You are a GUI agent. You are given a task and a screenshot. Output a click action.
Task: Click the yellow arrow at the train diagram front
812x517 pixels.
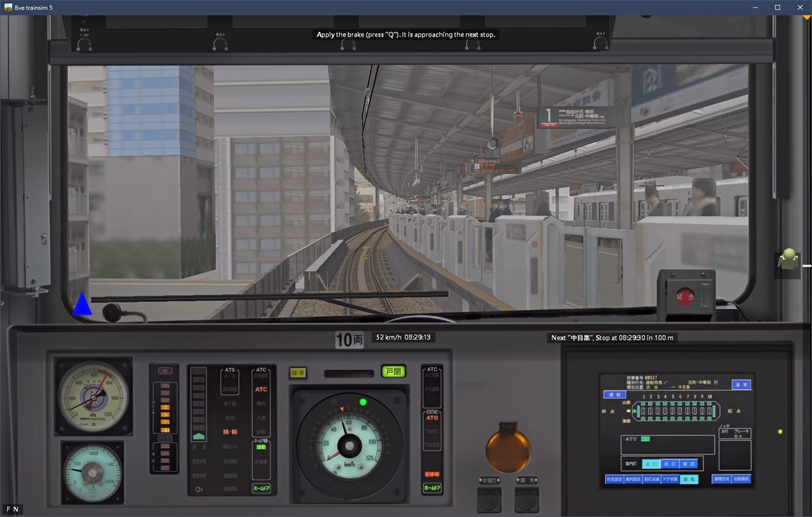[x=629, y=411]
